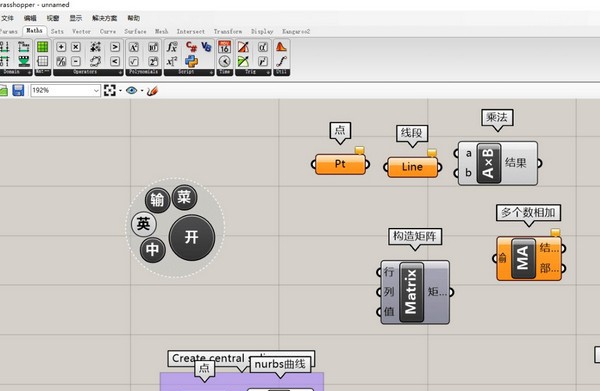Select the orange Line component
Screen dimensions: 600x391
[412, 167]
